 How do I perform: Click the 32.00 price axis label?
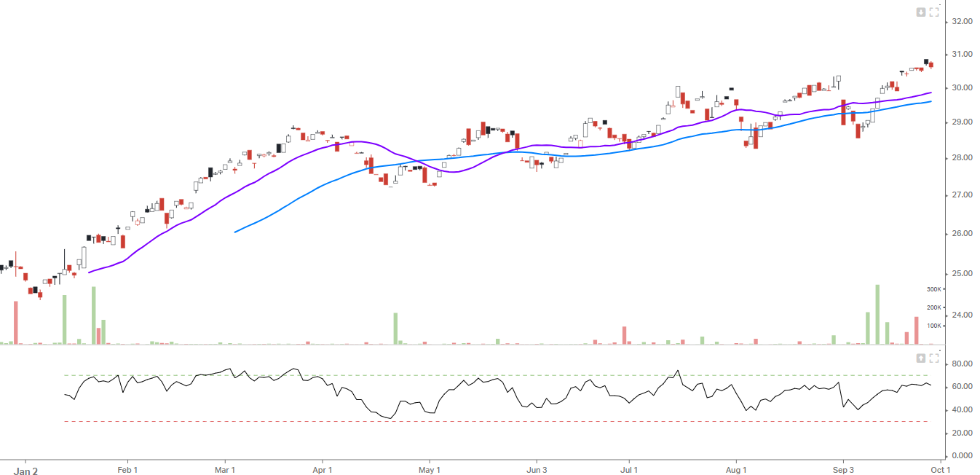(963, 21)
